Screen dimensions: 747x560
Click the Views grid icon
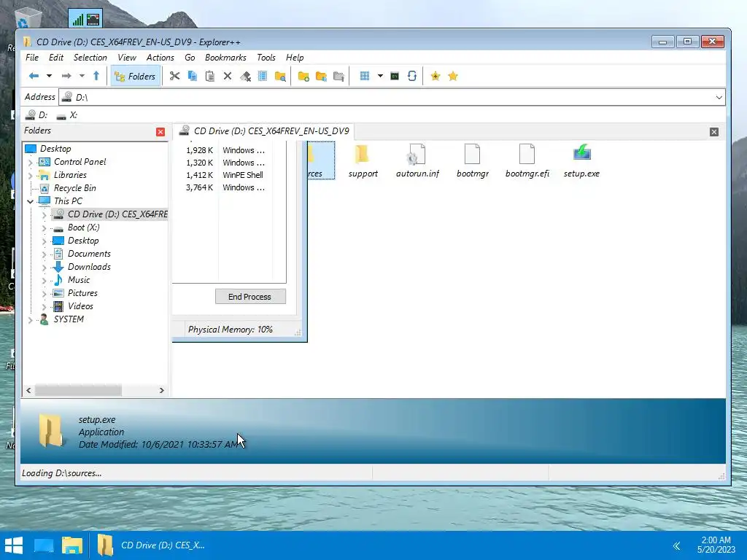365,76
